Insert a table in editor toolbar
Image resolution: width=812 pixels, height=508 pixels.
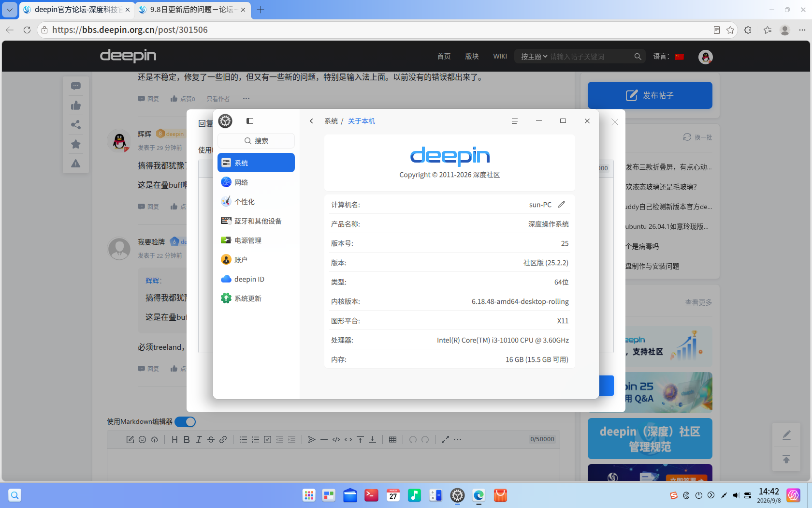[x=392, y=439]
